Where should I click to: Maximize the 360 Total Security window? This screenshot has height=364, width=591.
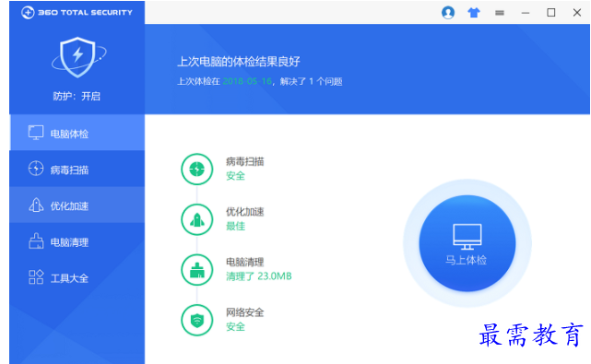551,12
